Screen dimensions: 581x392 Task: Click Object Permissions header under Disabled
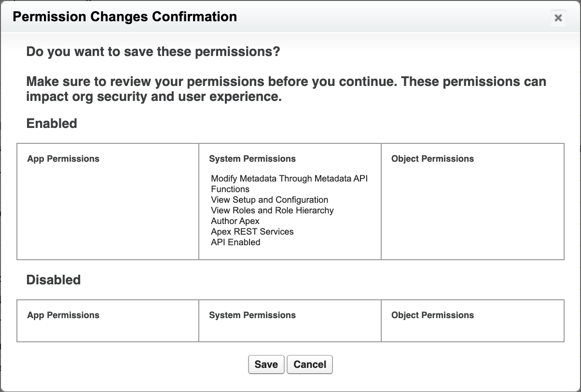(x=432, y=315)
